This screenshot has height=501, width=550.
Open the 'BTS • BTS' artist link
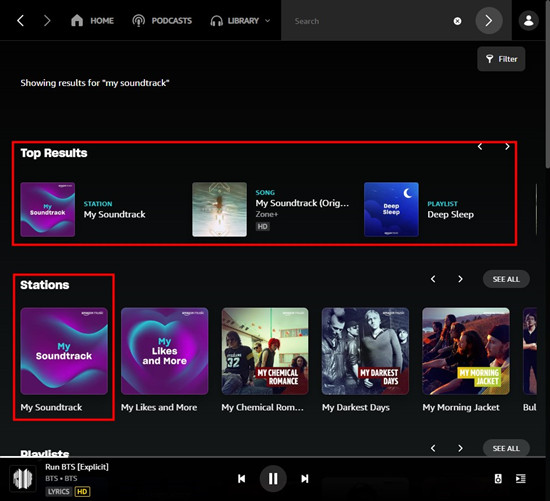click(x=61, y=479)
